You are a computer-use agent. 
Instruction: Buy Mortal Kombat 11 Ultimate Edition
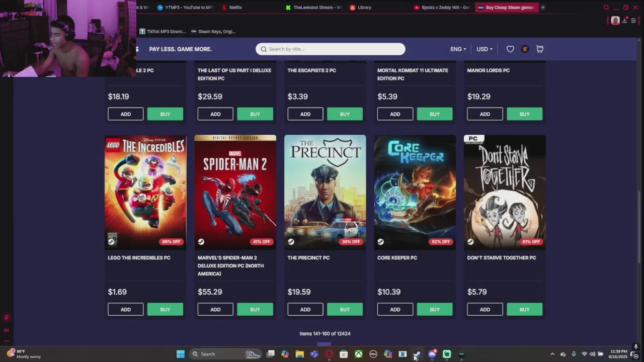click(435, 114)
